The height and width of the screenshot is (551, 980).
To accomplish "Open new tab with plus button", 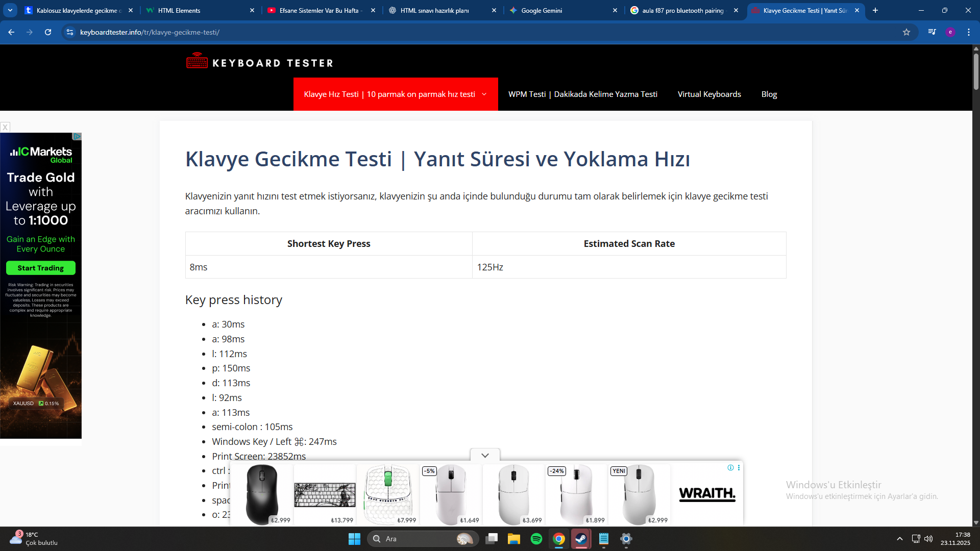I will [875, 10].
